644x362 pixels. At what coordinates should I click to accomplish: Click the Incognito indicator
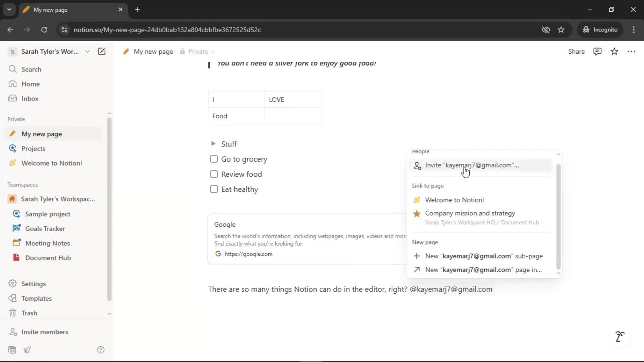pos(600,29)
